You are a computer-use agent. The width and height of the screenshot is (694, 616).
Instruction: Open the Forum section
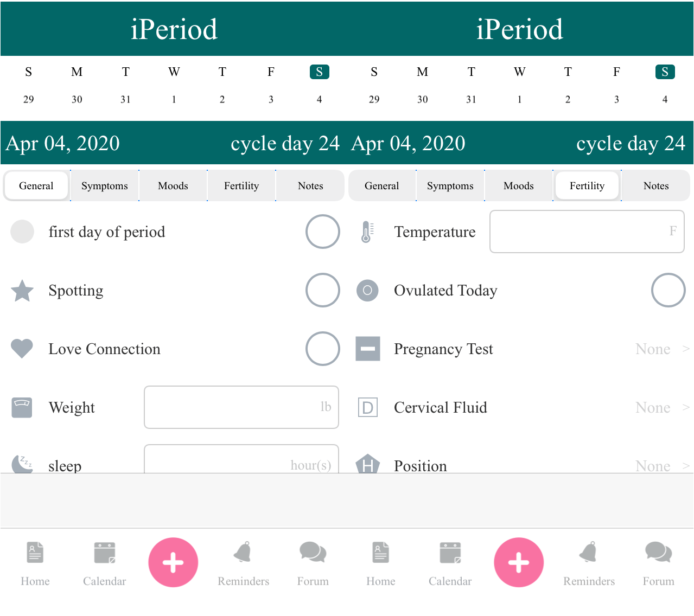click(x=313, y=562)
